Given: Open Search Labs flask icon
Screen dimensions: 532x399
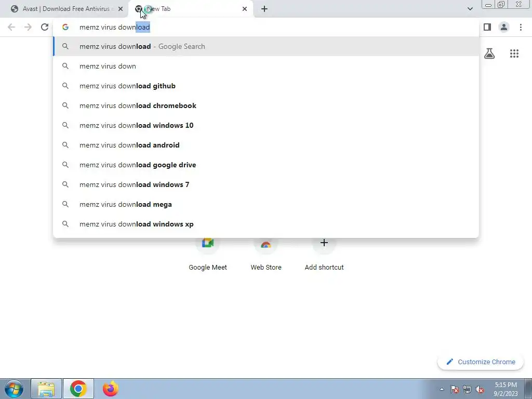Looking at the screenshot, I should (x=489, y=54).
